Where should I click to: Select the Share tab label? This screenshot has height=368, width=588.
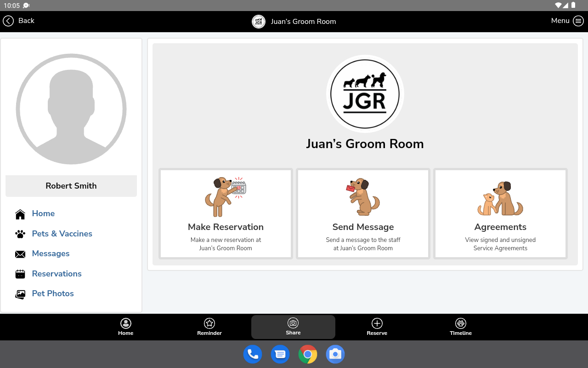[x=293, y=333]
